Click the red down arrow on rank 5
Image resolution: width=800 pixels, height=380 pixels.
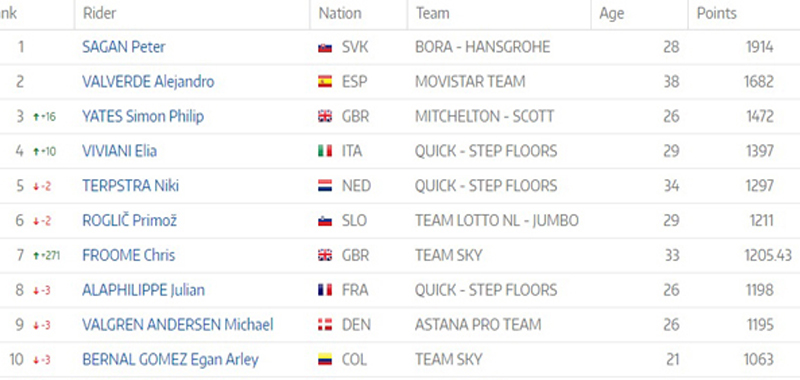pos(36,187)
